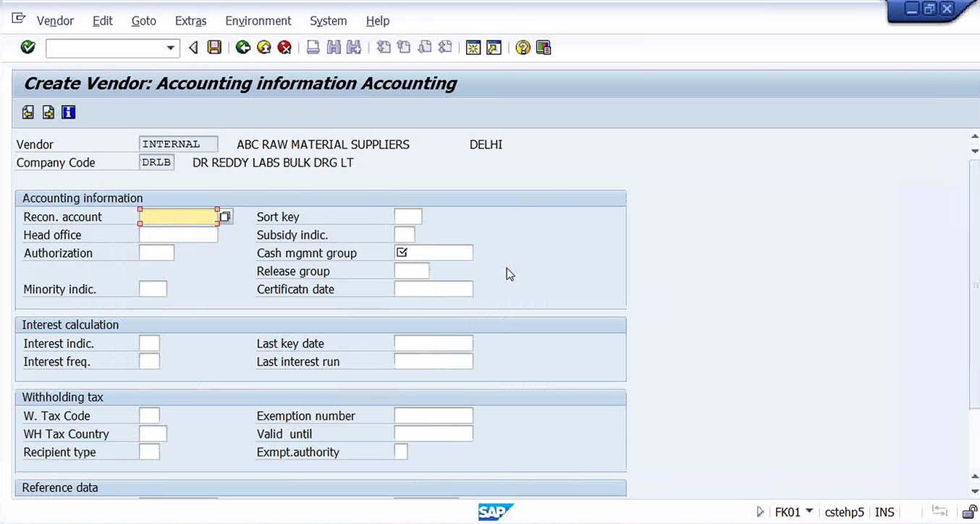Click the Customize local layout icon
The height and width of the screenshot is (524, 980).
click(x=544, y=48)
